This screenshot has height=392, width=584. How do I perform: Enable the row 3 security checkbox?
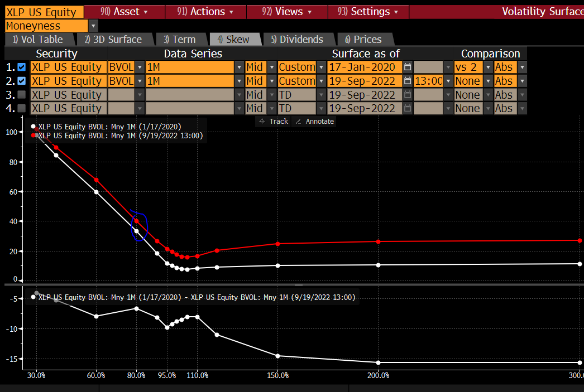[22, 94]
